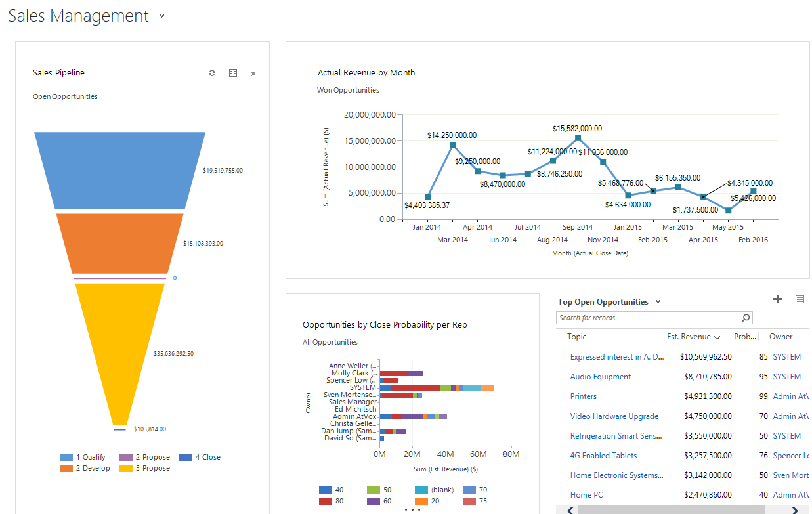Image resolution: width=812 pixels, height=514 pixels.
Task: Click the ellipsis below the chart legend
Action: point(412,509)
